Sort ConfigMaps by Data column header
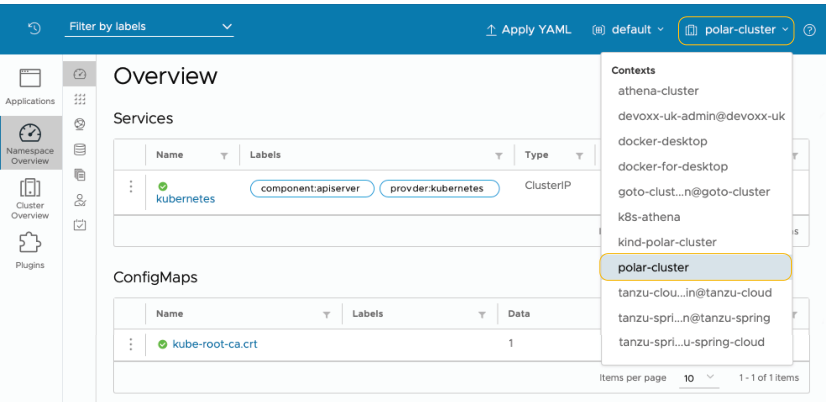830x406 pixels. (x=519, y=314)
